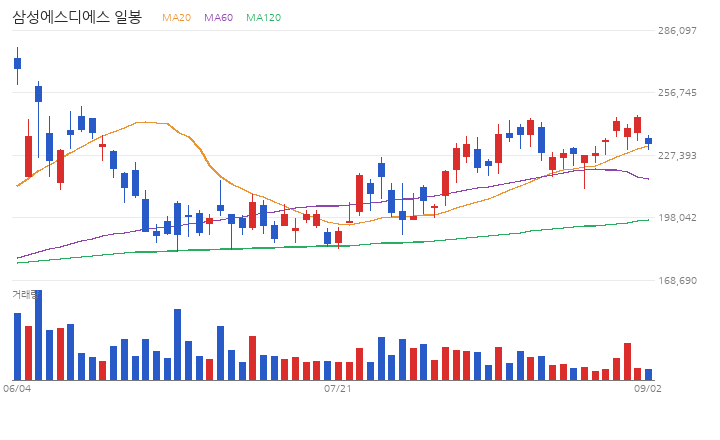Click the 07/21 date axis label
This screenshot has width=720, height=440.
point(338,389)
